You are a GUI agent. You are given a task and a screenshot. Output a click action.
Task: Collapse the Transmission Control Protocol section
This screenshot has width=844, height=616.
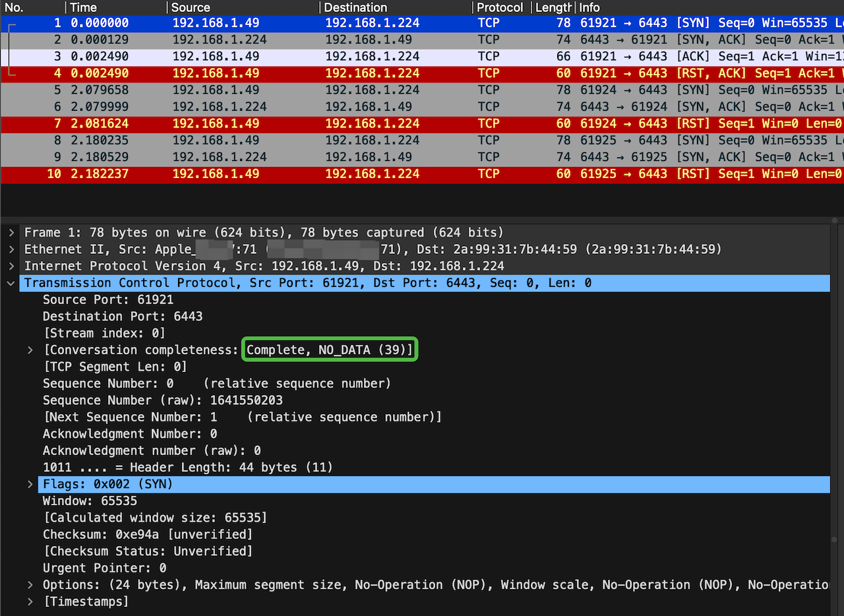point(11,283)
